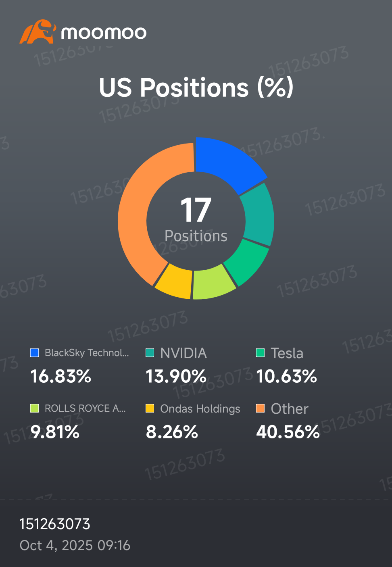Click the moomoo brand name text
Screen dimensions: 392x567
(104, 33)
